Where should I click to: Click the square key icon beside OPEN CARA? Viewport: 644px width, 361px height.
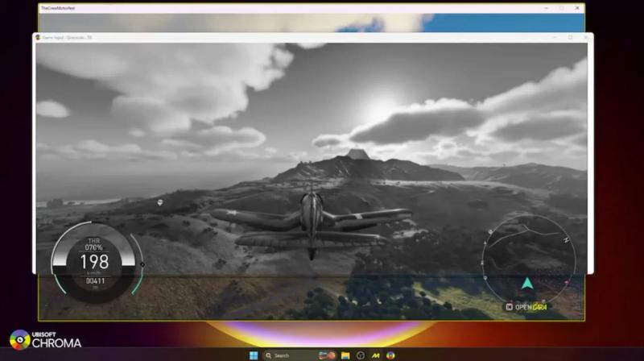tap(510, 307)
